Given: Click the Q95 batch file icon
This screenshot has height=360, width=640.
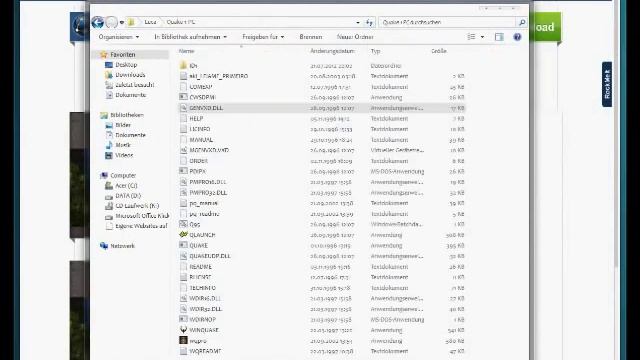Looking at the screenshot, I should click(x=183, y=224).
